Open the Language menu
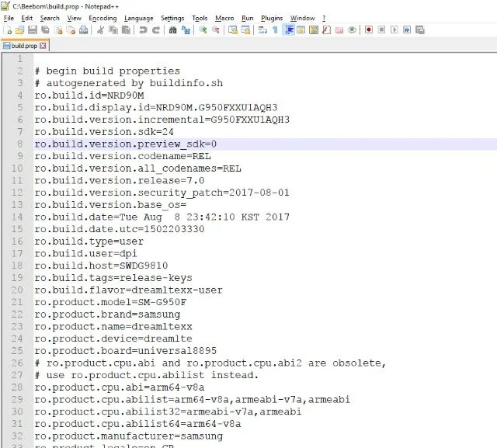 [x=138, y=19]
